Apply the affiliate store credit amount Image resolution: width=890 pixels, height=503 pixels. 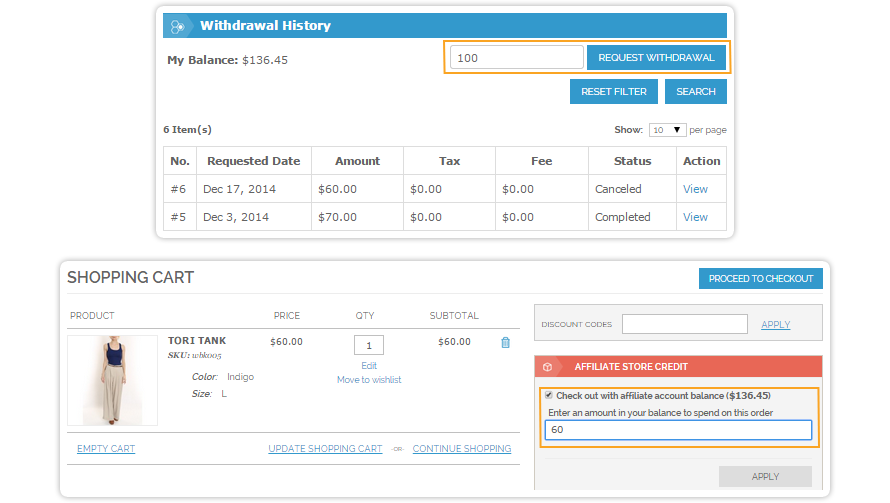tap(765, 476)
